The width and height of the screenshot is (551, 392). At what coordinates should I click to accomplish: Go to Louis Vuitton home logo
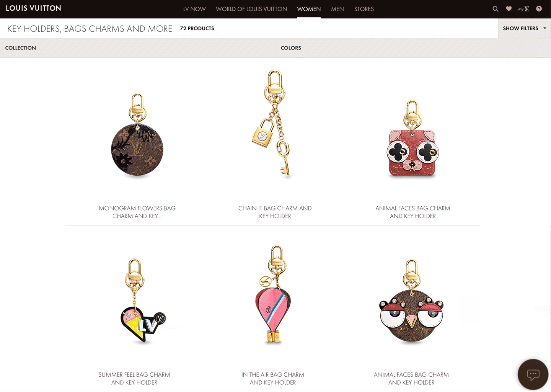pyautogui.click(x=33, y=8)
